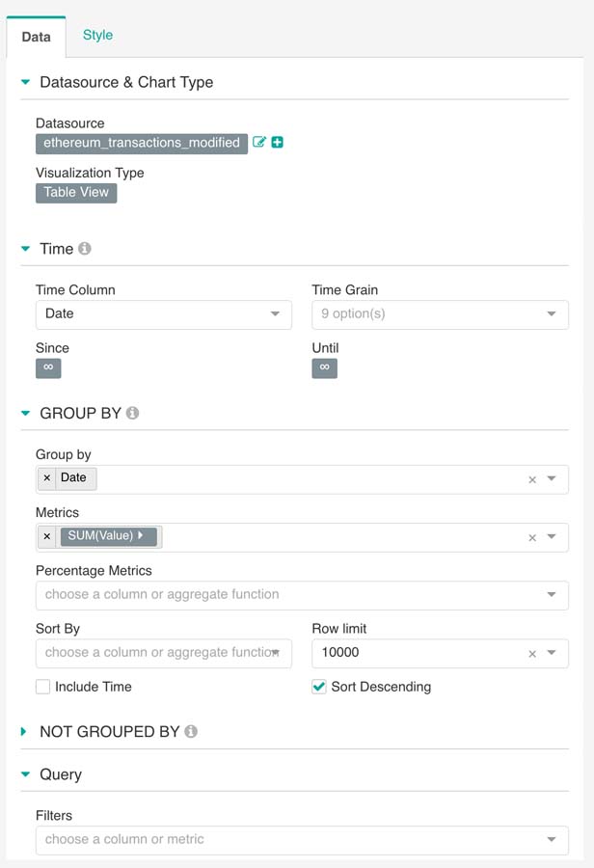Image resolution: width=594 pixels, height=868 pixels.
Task: Clear the Row limit value
Action: click(531, 654)
